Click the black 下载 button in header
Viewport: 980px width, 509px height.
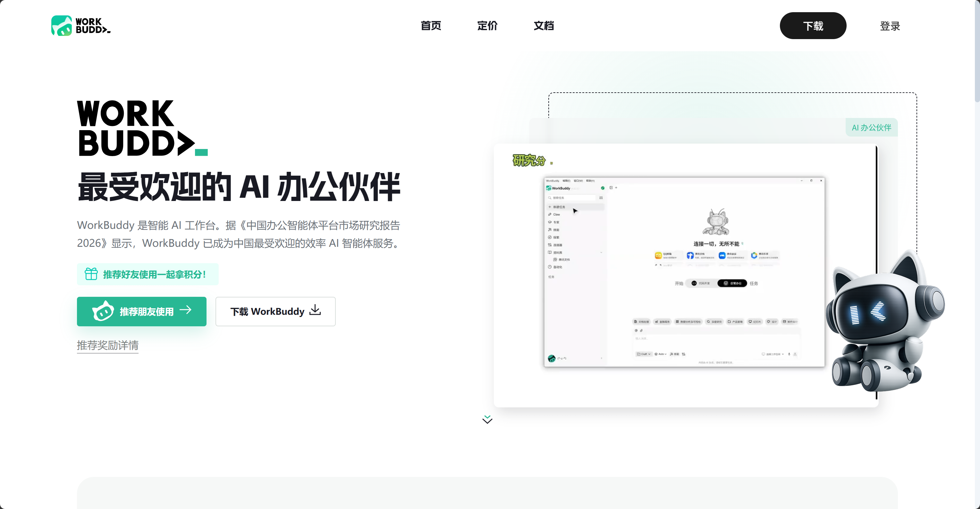coord(813,25)
